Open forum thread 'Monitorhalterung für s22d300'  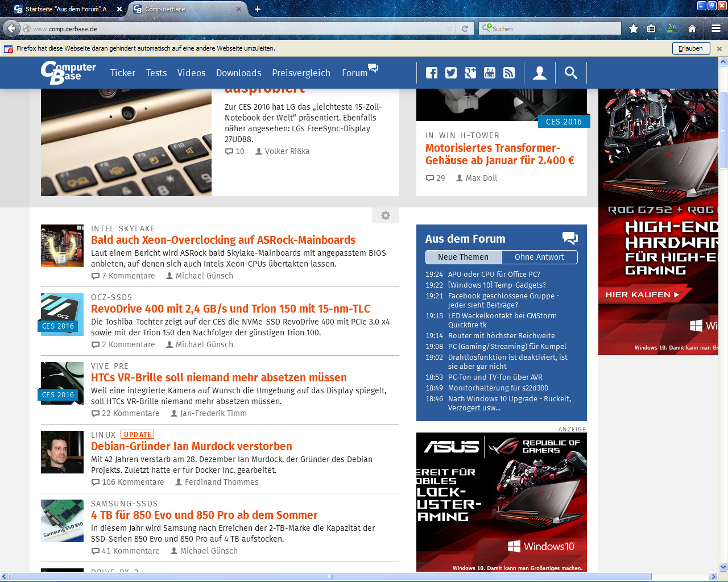pyautogui.click(x=498, y=388)
